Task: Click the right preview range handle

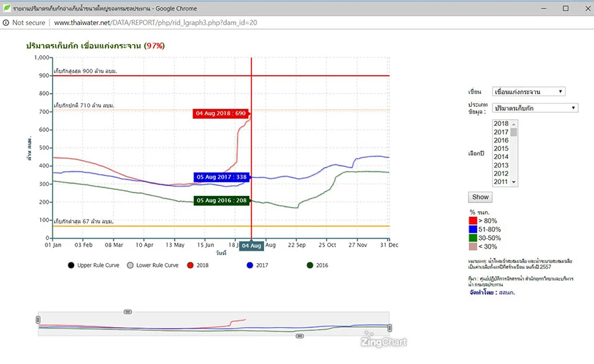Action: pyautogui.click(x=389, y=328)
